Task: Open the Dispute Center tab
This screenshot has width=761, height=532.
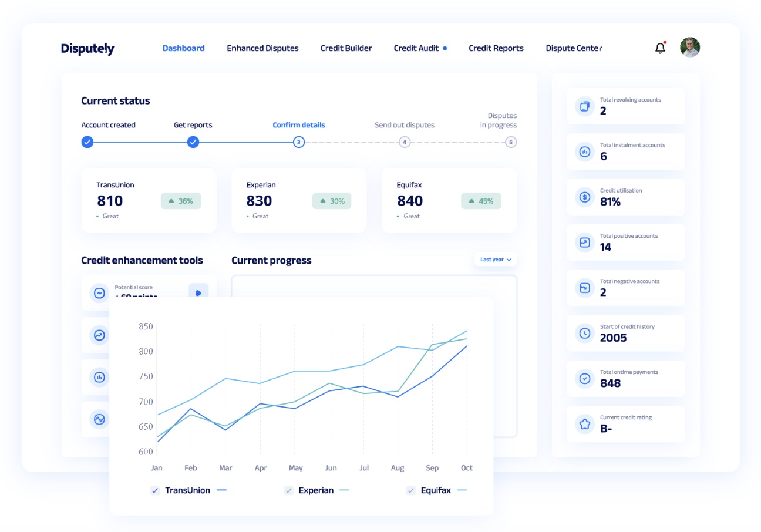Action: [x=574, y=48]
